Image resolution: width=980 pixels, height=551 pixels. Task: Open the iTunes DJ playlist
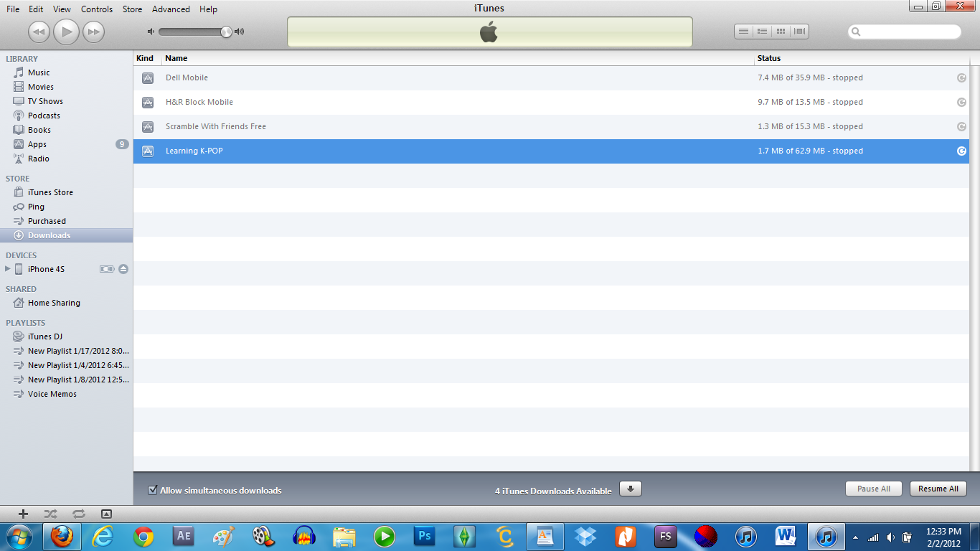44,336
